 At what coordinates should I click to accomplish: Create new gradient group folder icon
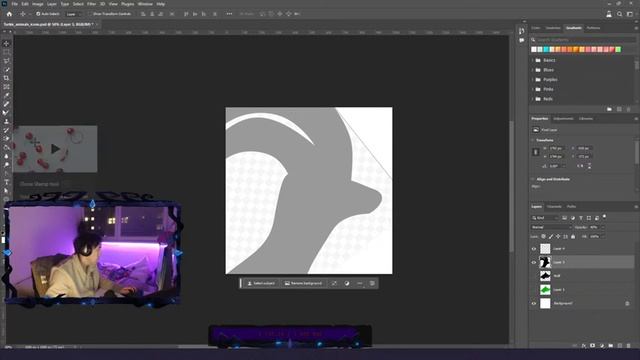coord(609,109)
